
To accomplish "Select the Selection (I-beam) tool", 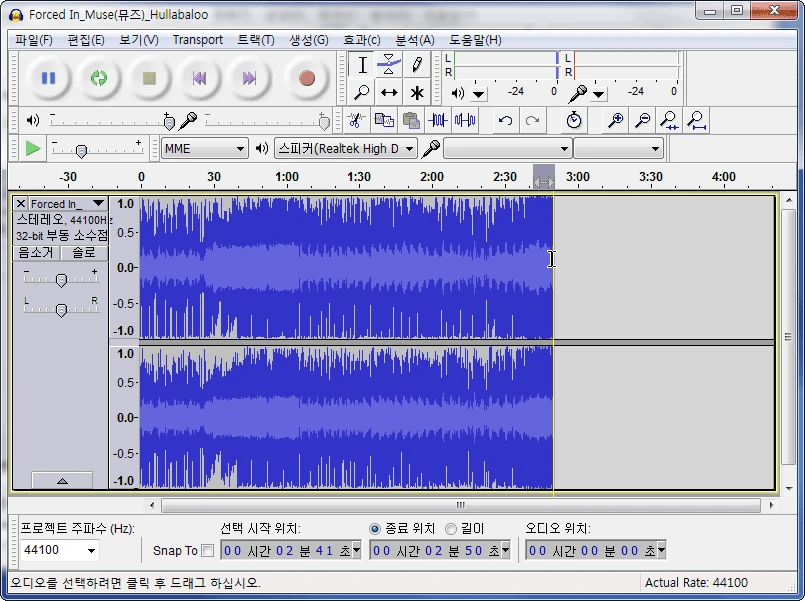I will tap(362, 65).
